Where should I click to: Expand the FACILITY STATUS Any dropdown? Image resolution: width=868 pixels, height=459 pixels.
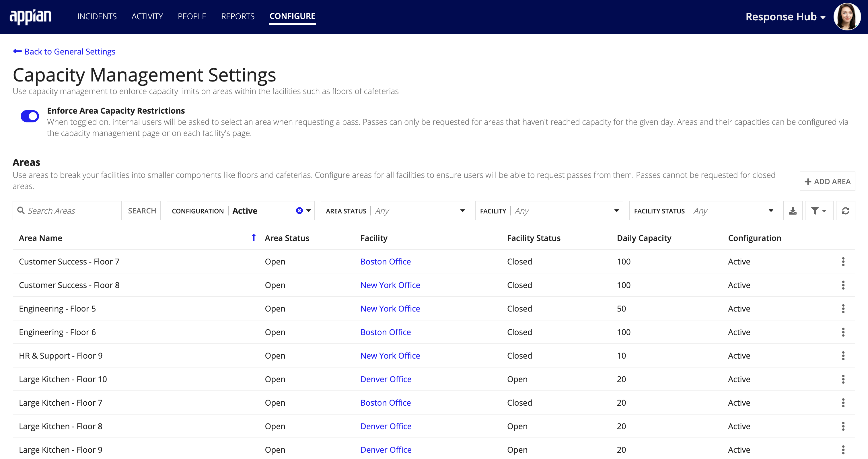pos(771,211)
